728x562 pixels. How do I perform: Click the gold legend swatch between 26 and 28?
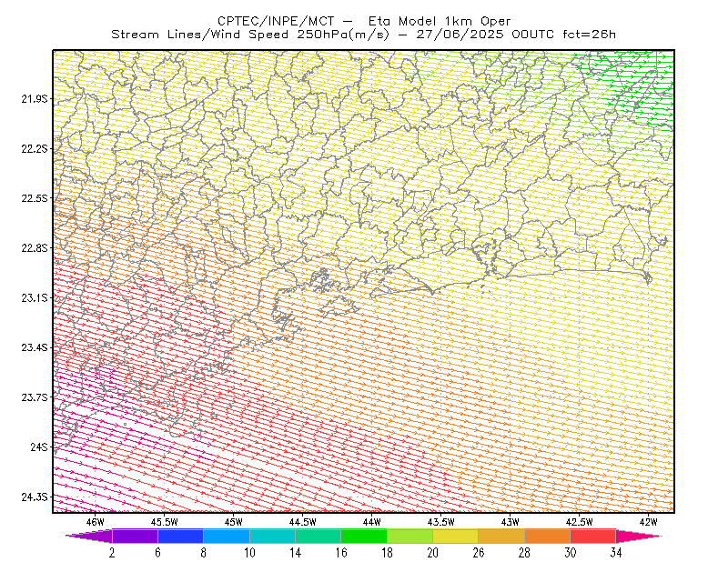pos(501,536)
